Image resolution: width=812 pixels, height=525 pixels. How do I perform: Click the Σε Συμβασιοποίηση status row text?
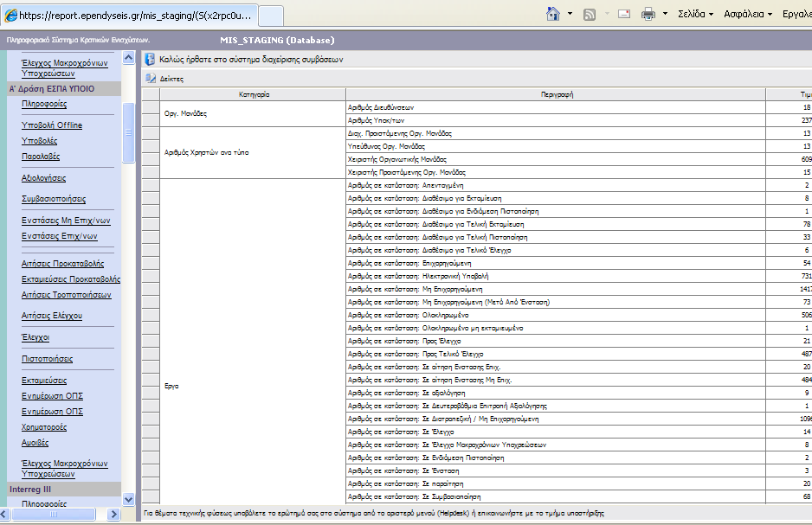(415, 496)
